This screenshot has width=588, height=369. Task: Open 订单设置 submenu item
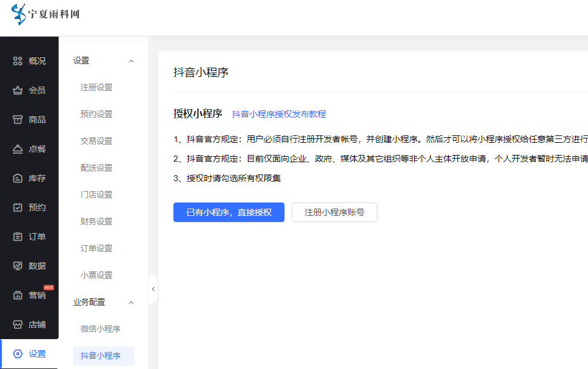click(x=96, y=248)
